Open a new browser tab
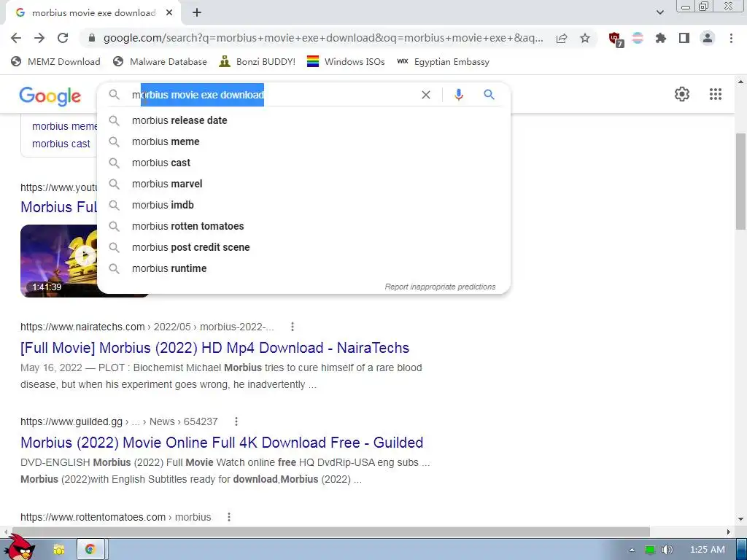This screenshot has width=747, height=560. 197,13
